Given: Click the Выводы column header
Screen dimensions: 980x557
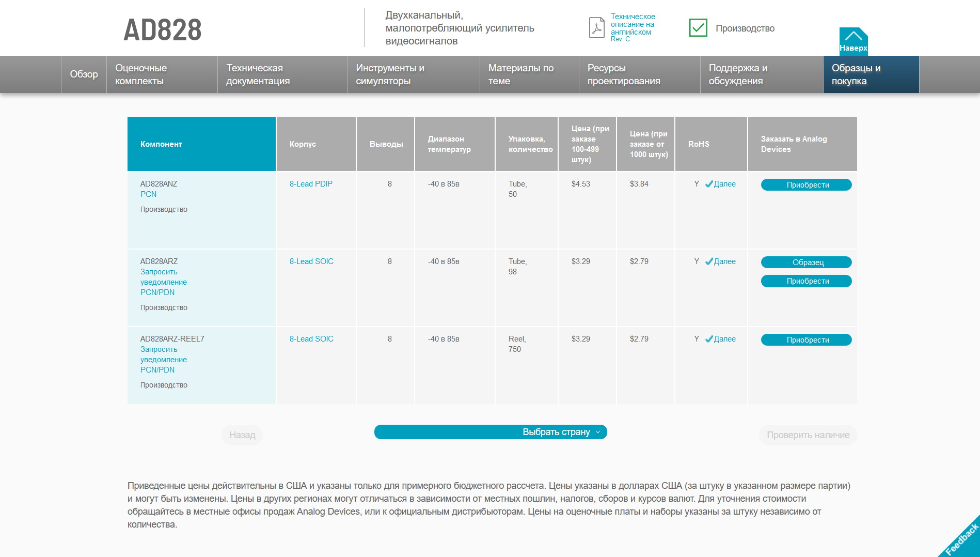Looking at the screenshot, I should [385, 144].
